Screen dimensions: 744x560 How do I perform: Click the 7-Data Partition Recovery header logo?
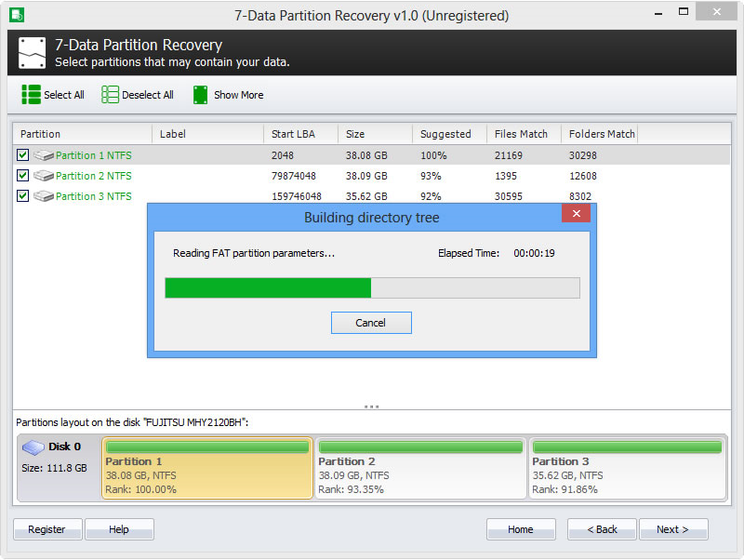pyautogui.click(x=33, y=53)
